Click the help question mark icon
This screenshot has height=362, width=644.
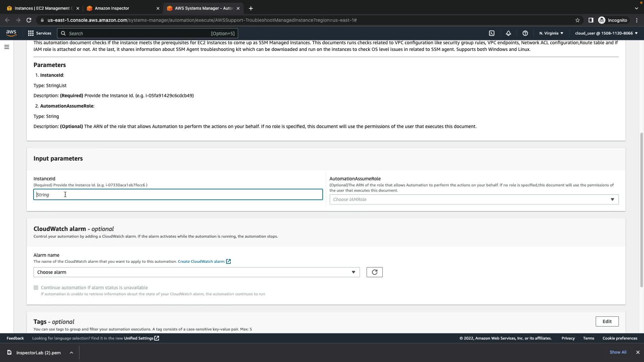tap(525, 33)
